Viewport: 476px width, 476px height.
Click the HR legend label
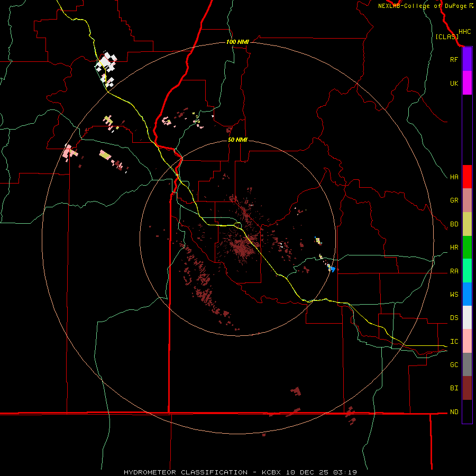coord(454,248)
